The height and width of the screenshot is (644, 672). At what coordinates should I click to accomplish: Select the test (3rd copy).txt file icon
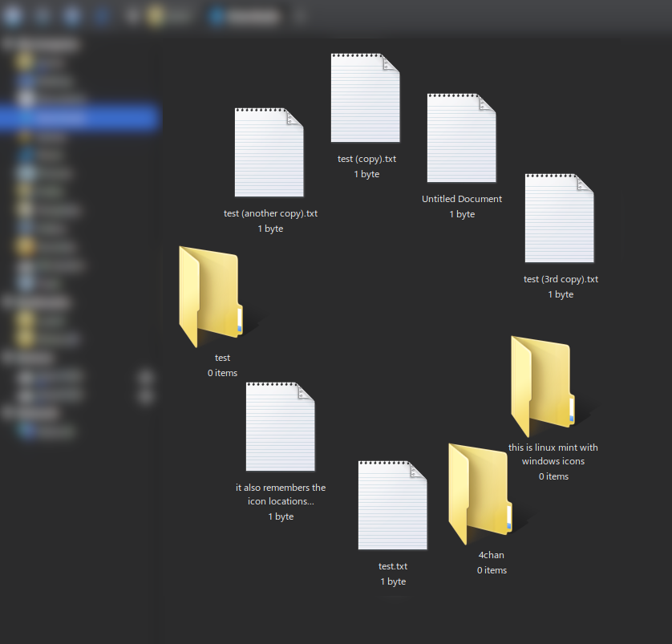[559, 217]
